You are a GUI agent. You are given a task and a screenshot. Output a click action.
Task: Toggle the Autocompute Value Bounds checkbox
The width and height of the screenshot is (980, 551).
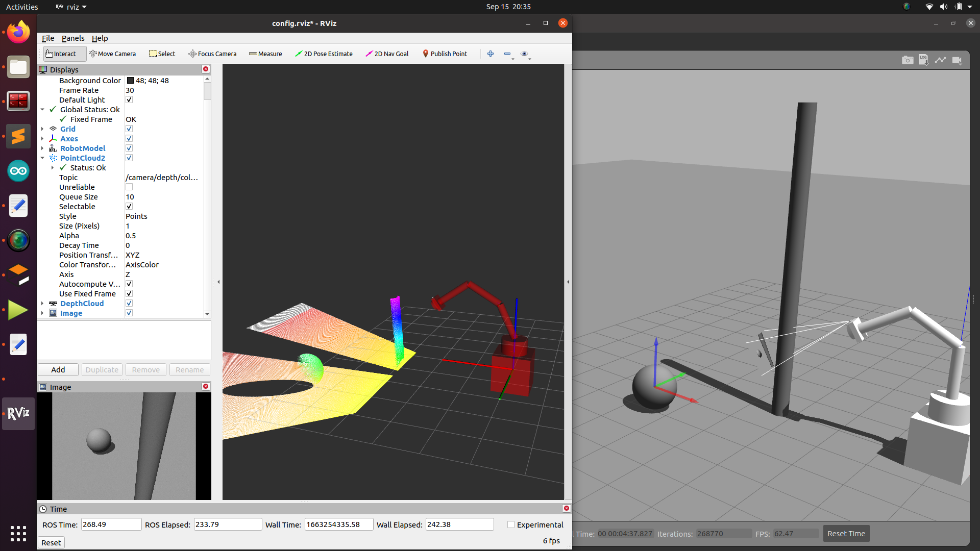pos(129,284)
